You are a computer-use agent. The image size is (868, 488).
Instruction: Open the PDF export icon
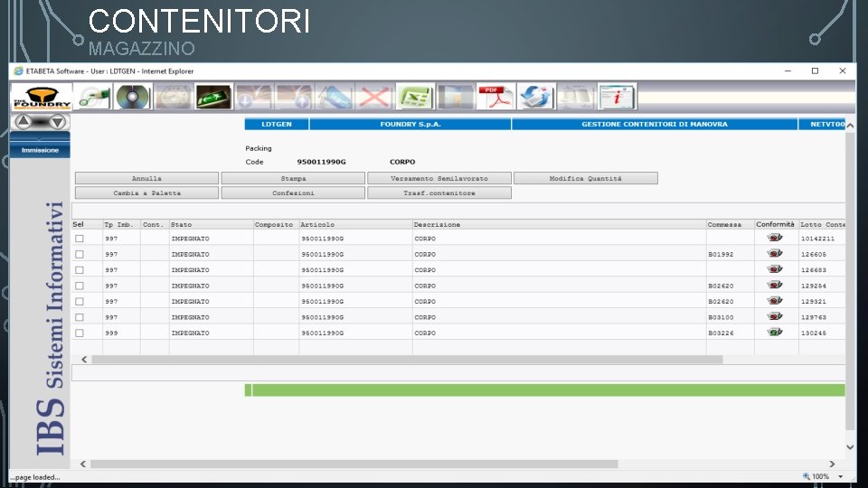pyautogui.click(x=495, y=98)
